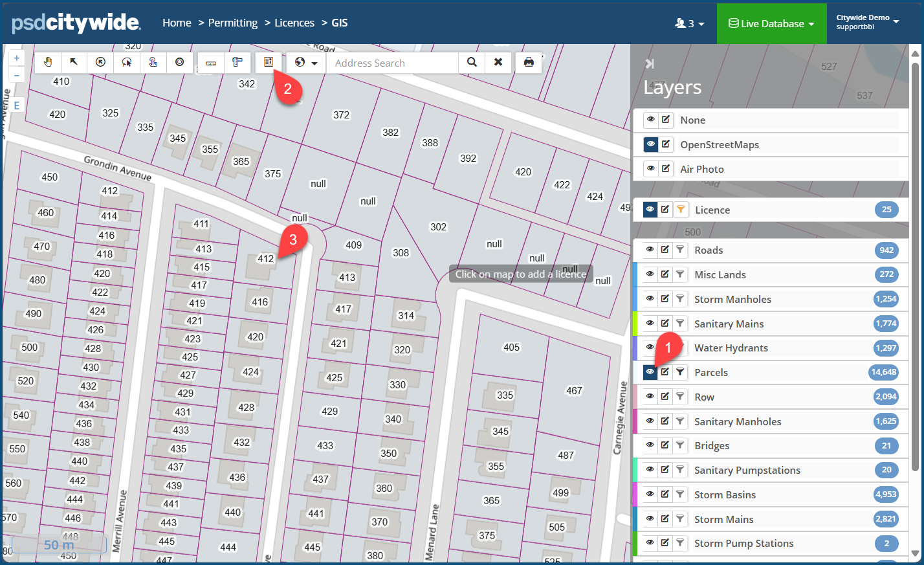The image size is (924, 565).
Task: Select the arrow pointer tool
Action: coord(74,62)
